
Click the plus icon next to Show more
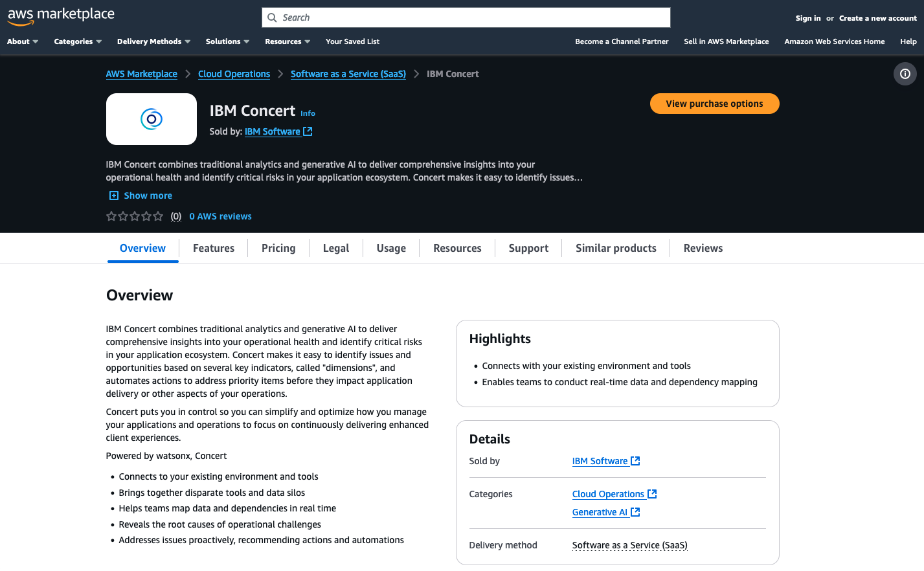(x=114, y=195)
